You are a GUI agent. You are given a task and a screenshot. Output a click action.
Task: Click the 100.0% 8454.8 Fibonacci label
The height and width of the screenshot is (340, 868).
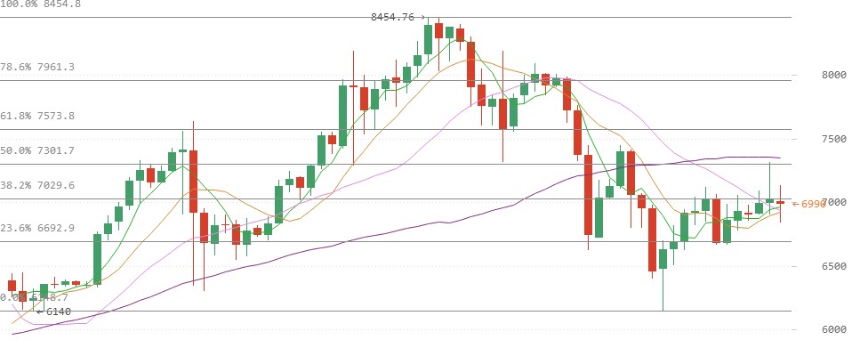40,4
